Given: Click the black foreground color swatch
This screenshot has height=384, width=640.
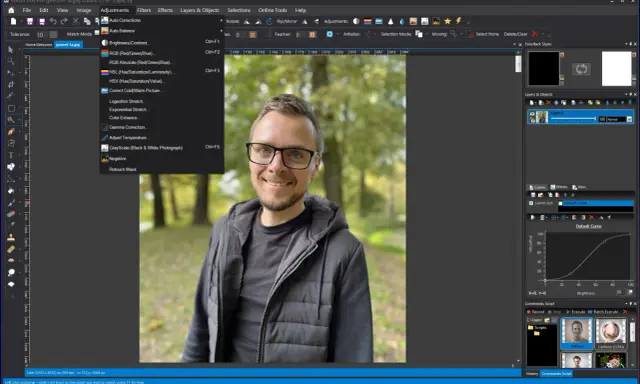Looking at the screenshot, I should [544, 69].
